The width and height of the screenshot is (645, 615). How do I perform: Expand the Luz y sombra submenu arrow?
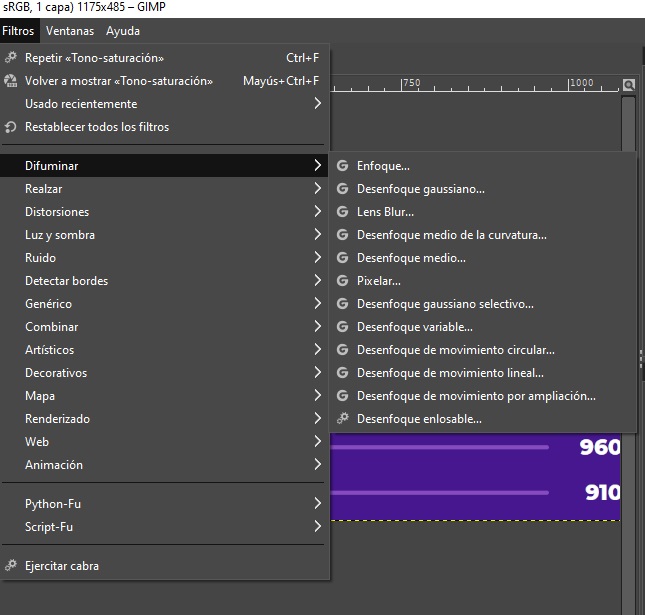point(318,234)
